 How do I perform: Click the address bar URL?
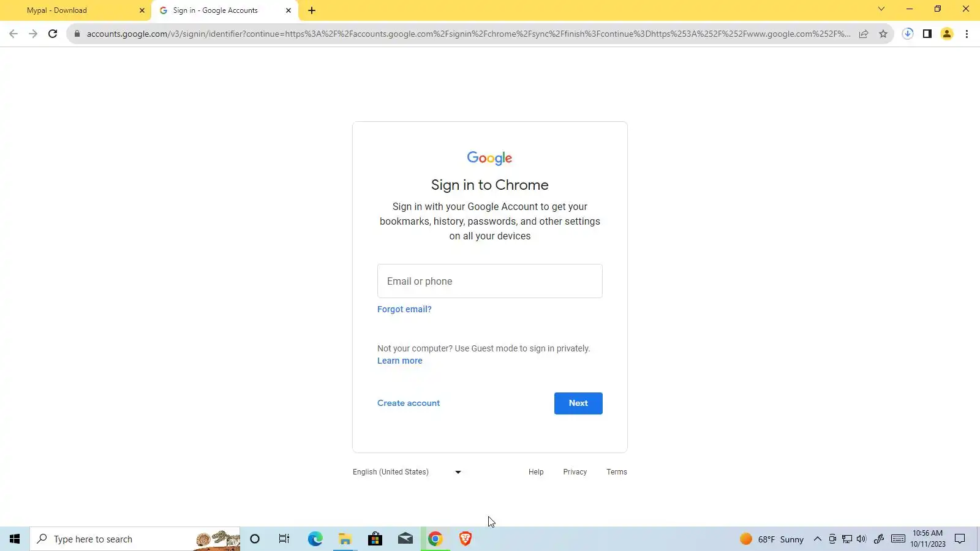pos(468,34)
